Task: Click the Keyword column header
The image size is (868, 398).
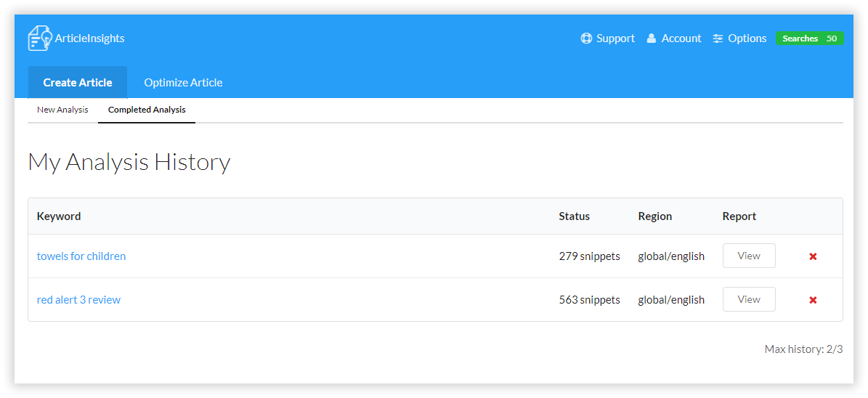Action: pyautogui.click(x=59, y=216)
